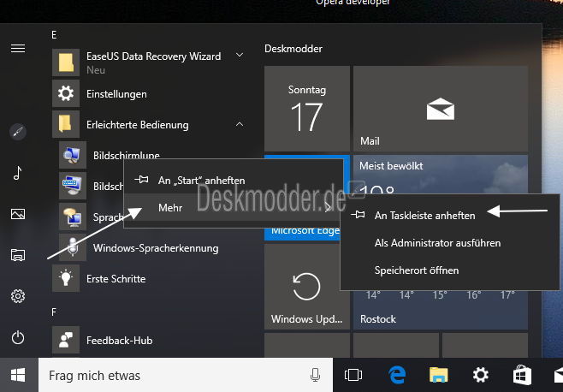Open Feedback-Hub label in app list

pyautogui.click(x=119, y=341)
